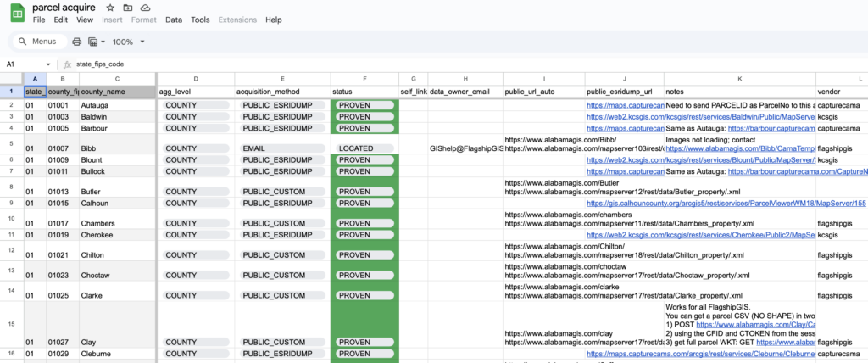Select column F header
This screenshot has height=363, width=868.
tap(364, 78)
